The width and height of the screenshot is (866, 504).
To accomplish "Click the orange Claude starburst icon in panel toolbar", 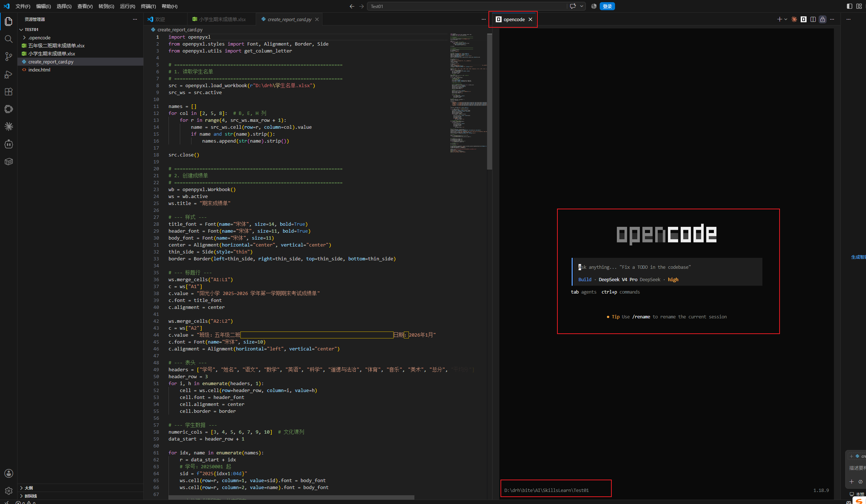I will [x=794, y=19].
